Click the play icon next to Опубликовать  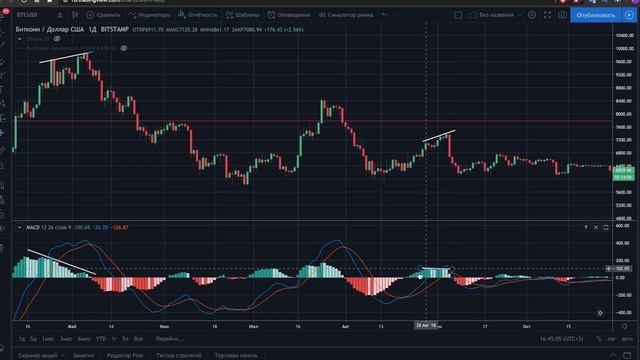click(x=629, y=15)
